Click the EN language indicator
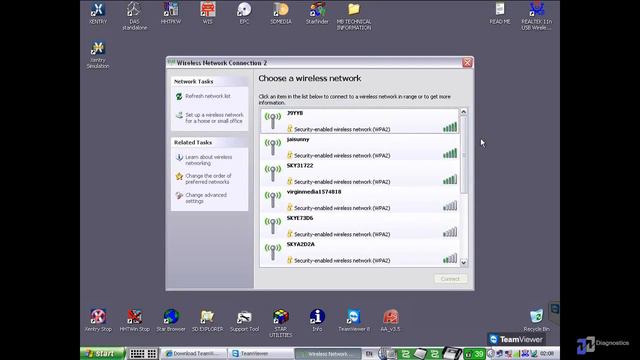 pos(369,353)
